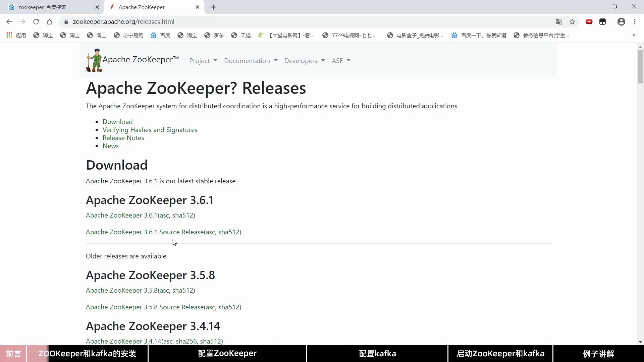Click the address bar URL field
This screenshot has width=644, height=362.
123,22
